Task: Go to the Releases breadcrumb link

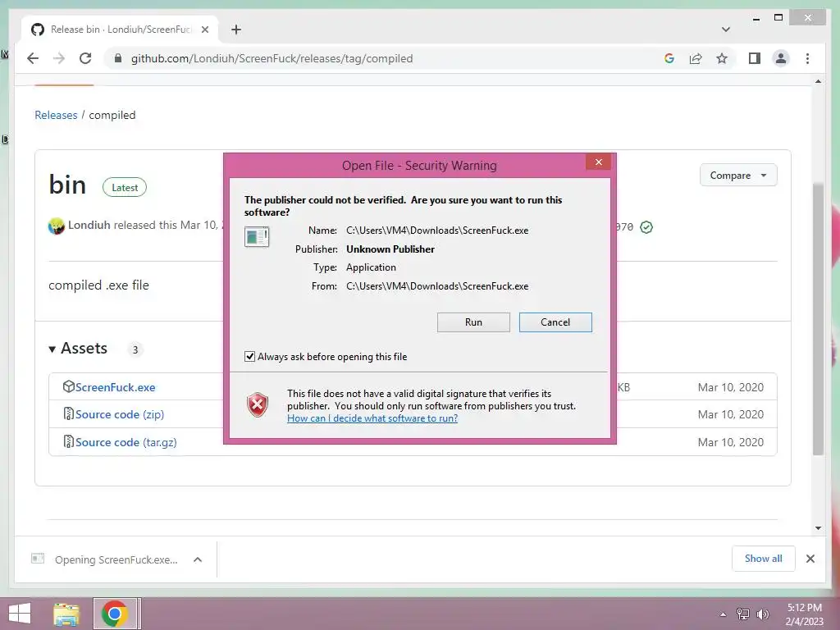Action: (56, 115)
